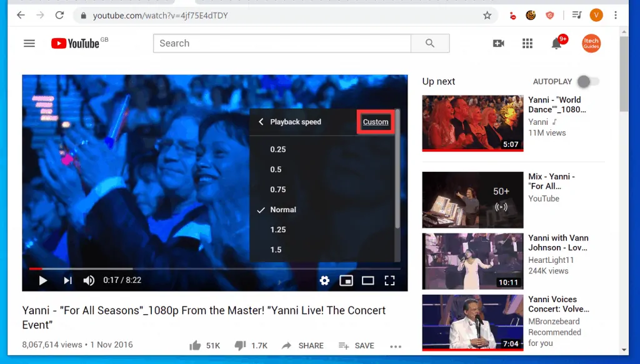Click the YouTube search input field
The height and width of the screenshot is (364, 640).
point(282,43)
